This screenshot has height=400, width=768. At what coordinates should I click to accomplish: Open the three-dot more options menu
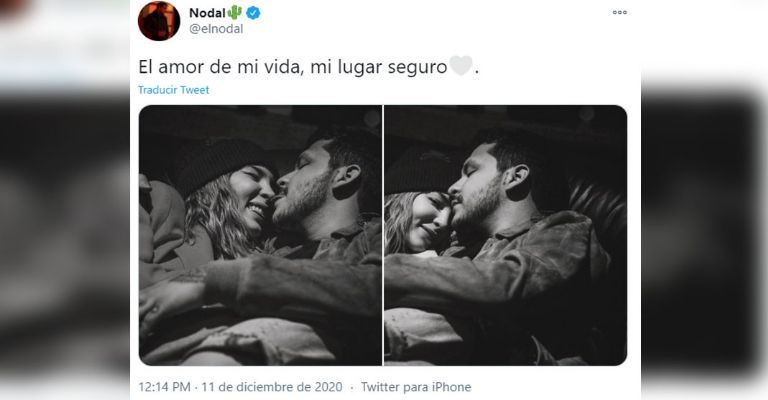click(x=620, y=12)
